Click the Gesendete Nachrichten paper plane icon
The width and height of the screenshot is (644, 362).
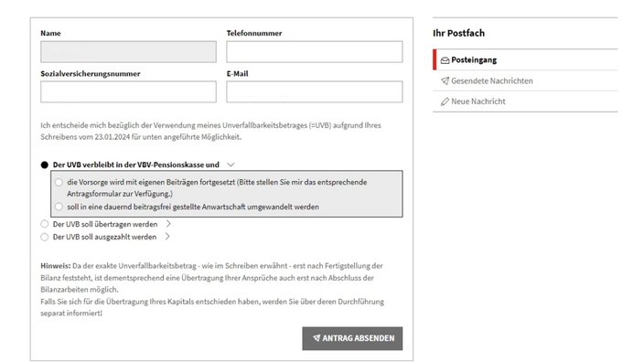(445, 80)
